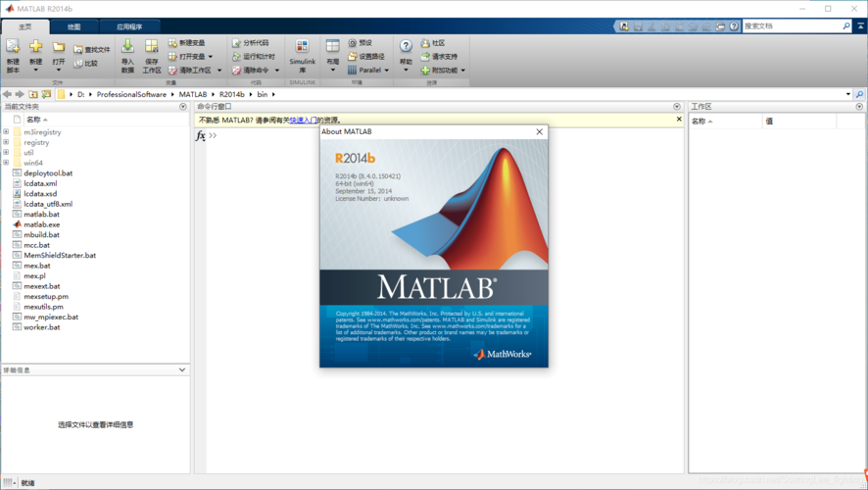Close the About MATLAB dialog
Screen dimensions: 868x490
[x=539, y=131]
